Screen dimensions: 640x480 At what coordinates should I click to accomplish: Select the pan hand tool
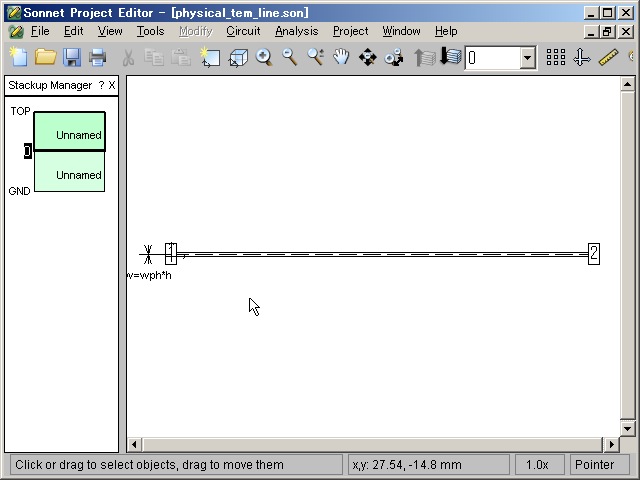tap(341, 57)
